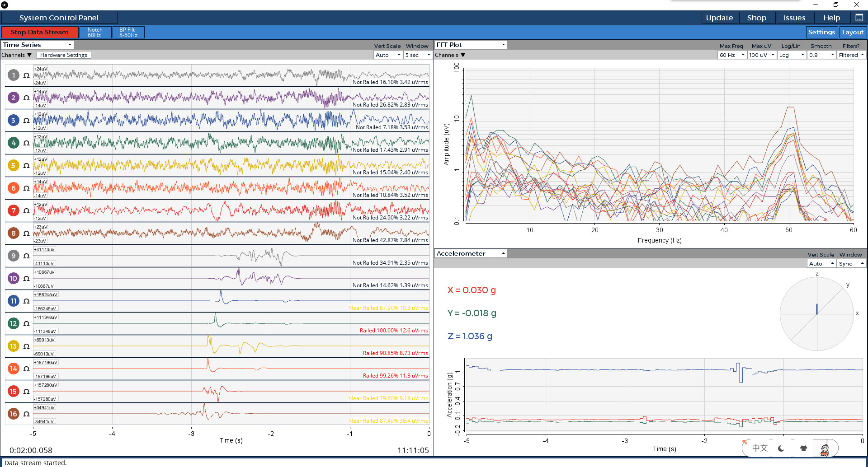Click the moon icon in the IME toolbar

tap(781, 448)
